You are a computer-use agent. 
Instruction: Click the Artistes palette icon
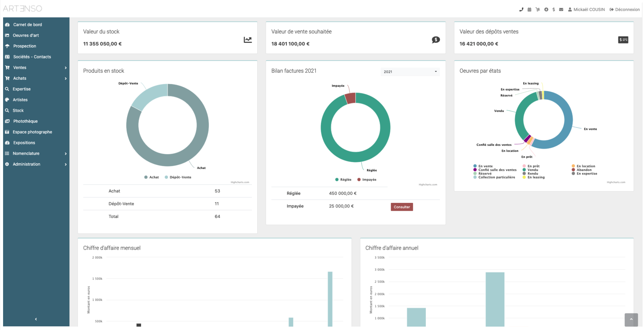coord(7,100)
